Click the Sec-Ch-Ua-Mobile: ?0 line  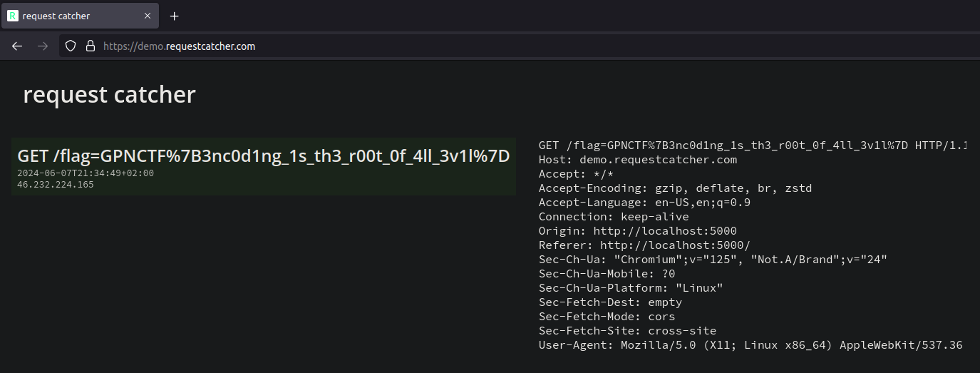(x=607, y=274)
